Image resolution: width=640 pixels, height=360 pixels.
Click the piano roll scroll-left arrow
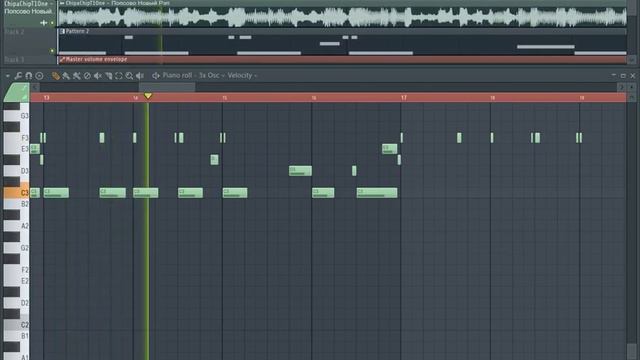click(x=35, y=87)
